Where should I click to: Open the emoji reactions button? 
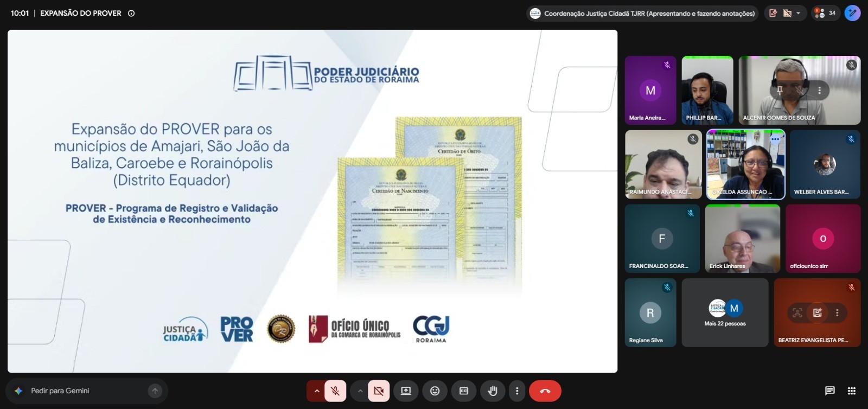435,391
